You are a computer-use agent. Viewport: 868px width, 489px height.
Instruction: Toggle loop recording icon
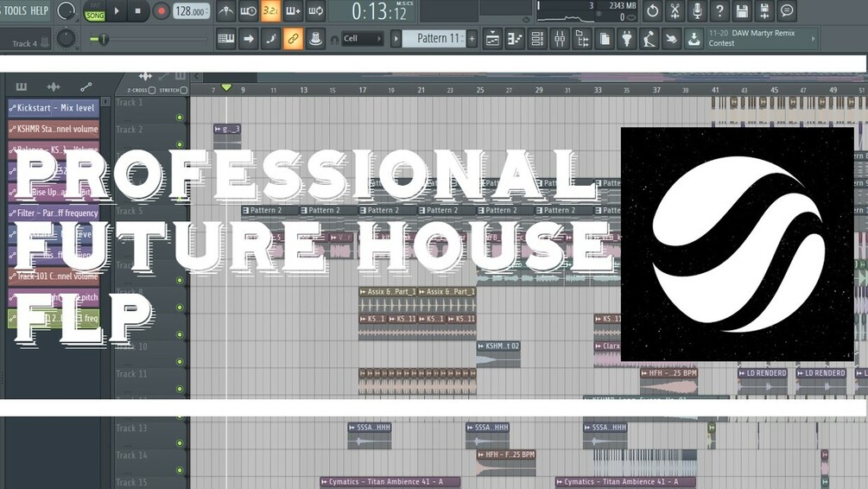tap(315, 10)
